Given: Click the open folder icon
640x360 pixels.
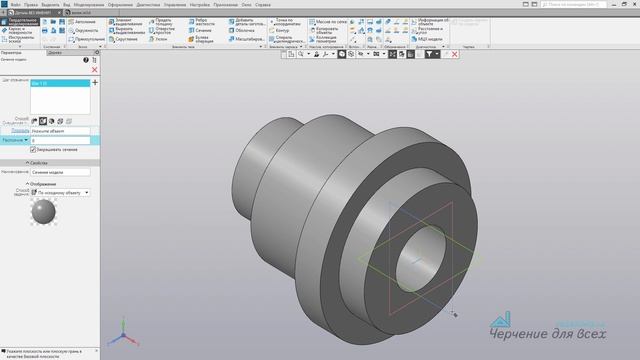Looking at the screenshot, I should [53, 22].
